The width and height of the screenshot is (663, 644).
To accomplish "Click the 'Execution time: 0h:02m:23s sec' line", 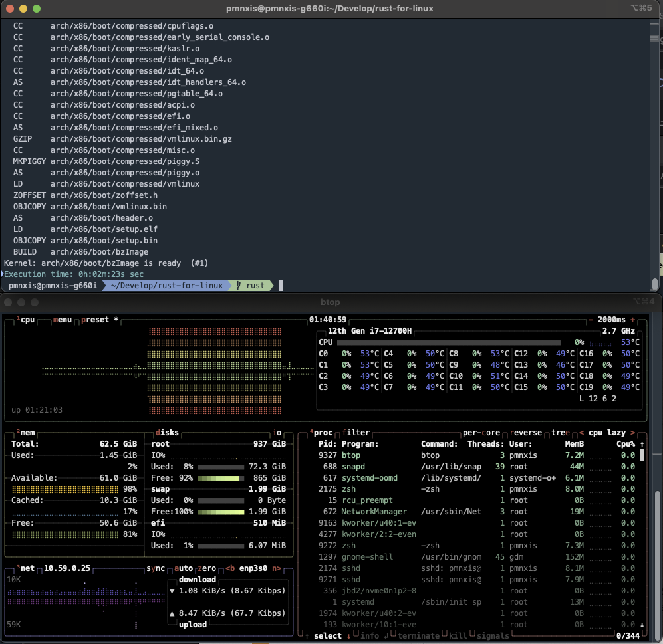I will click(x=74, y=274).
